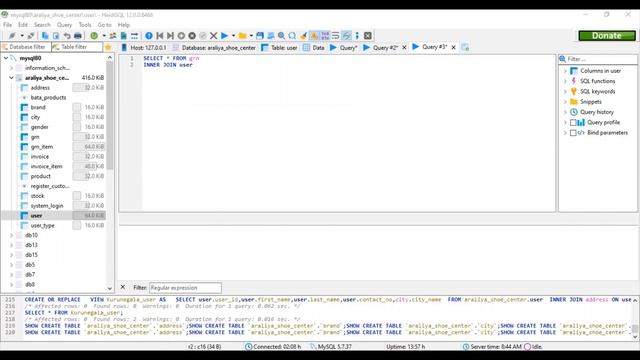640x360 pixels.
Task: Toggle the Query profile checkbox
Action: (573, 122)
